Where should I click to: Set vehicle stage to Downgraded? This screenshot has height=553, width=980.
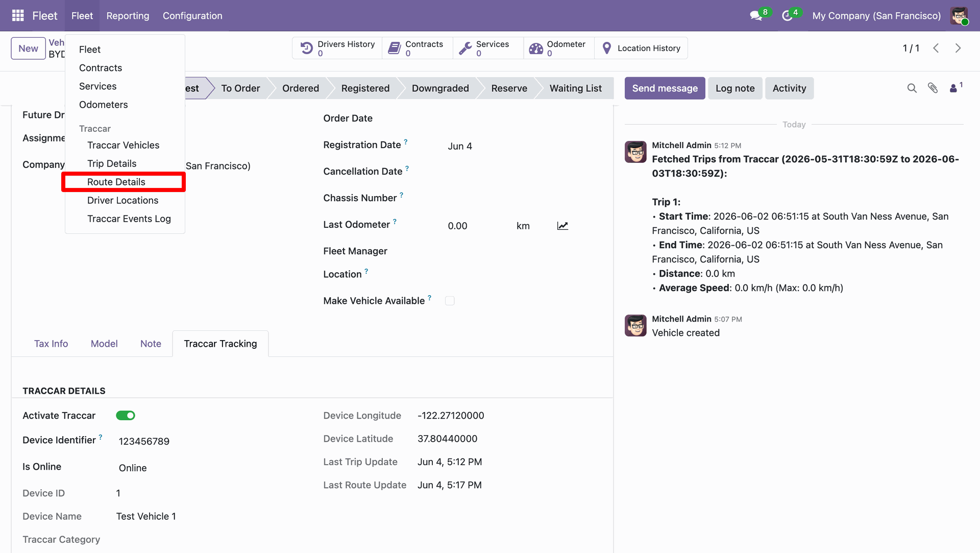coord(440,88)
